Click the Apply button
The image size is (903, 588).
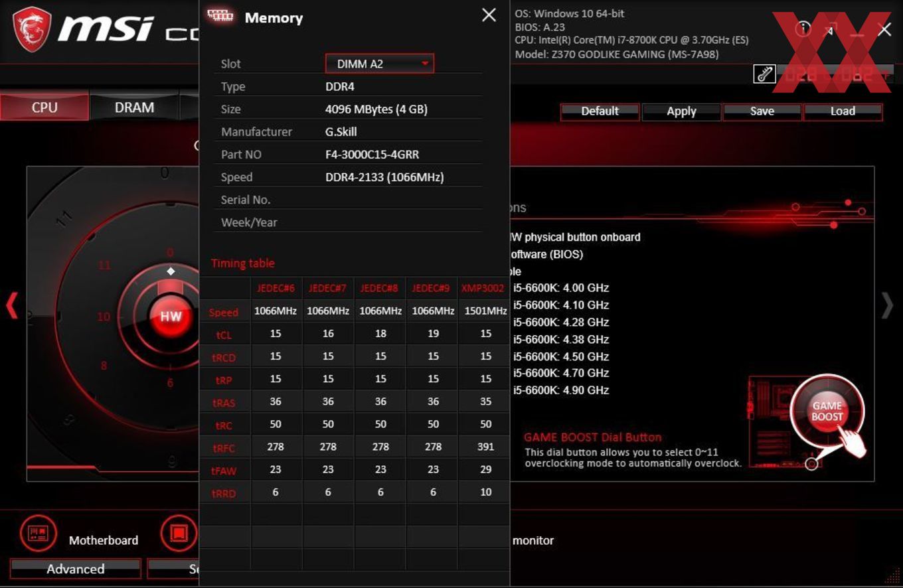click(x=681, y=111)
